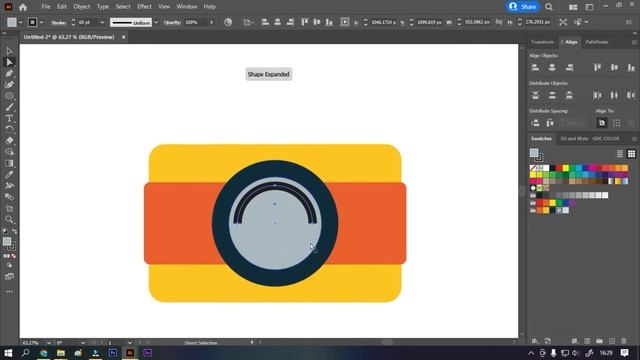The height and width of the screenshot is (360, 640).
Task: Click Vertical Distribute Center in Align panel
Action: click(552, 95)
